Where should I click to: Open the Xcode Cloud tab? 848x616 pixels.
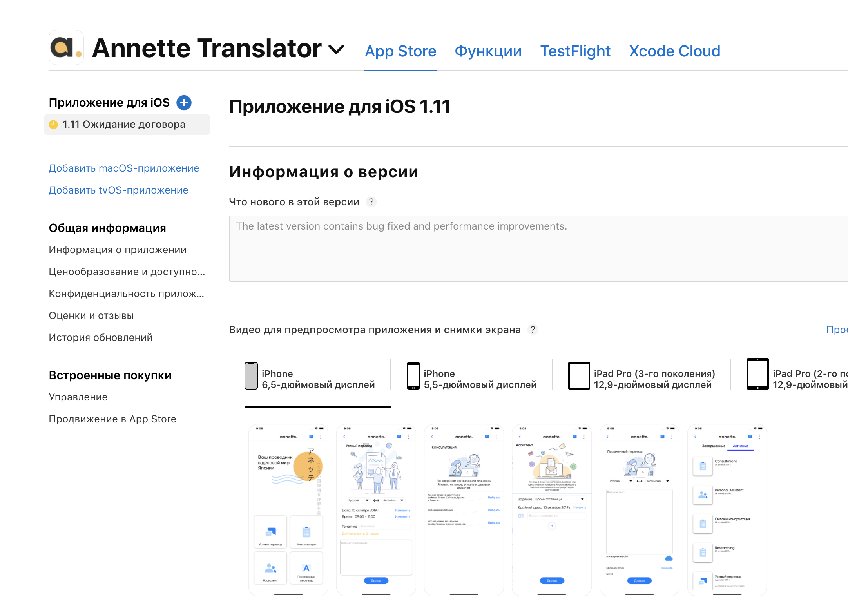[x=674, y=51]
